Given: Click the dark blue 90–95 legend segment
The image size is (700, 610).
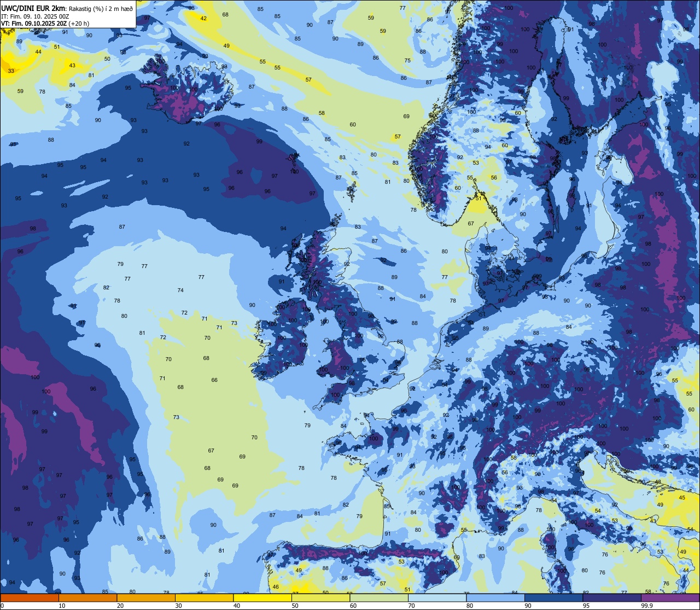Looking at the screenshot, I should [x=553, y=597].
